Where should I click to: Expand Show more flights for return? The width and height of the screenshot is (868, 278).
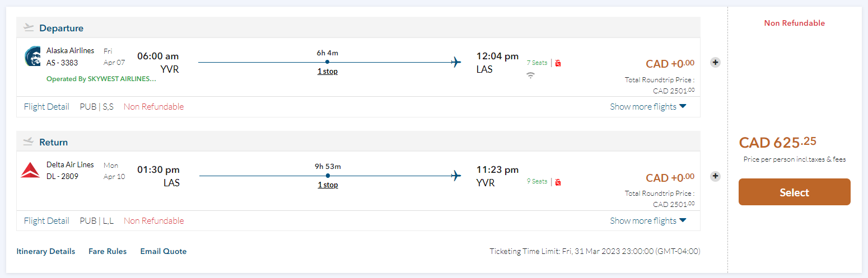(x=648, y=221)
